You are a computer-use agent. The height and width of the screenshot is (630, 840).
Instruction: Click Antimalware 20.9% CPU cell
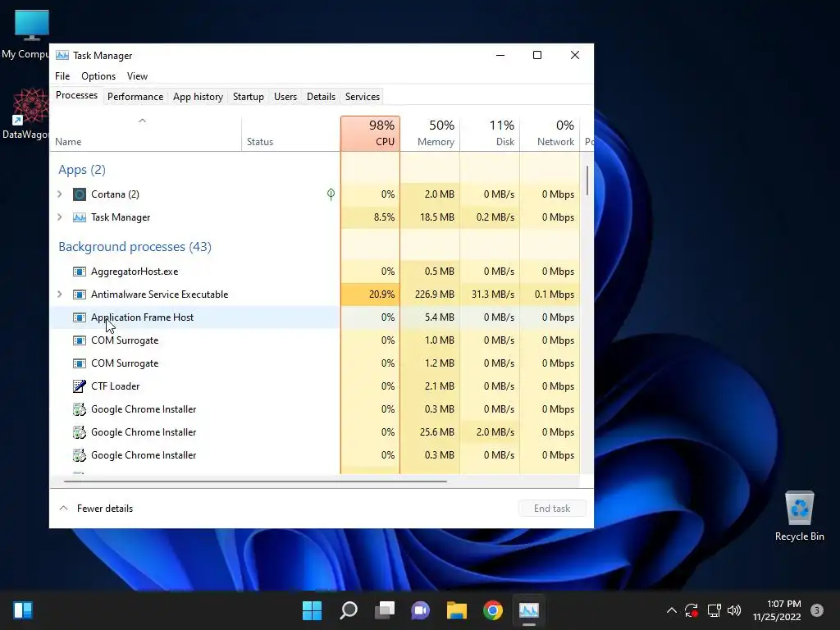click(370, 294)
